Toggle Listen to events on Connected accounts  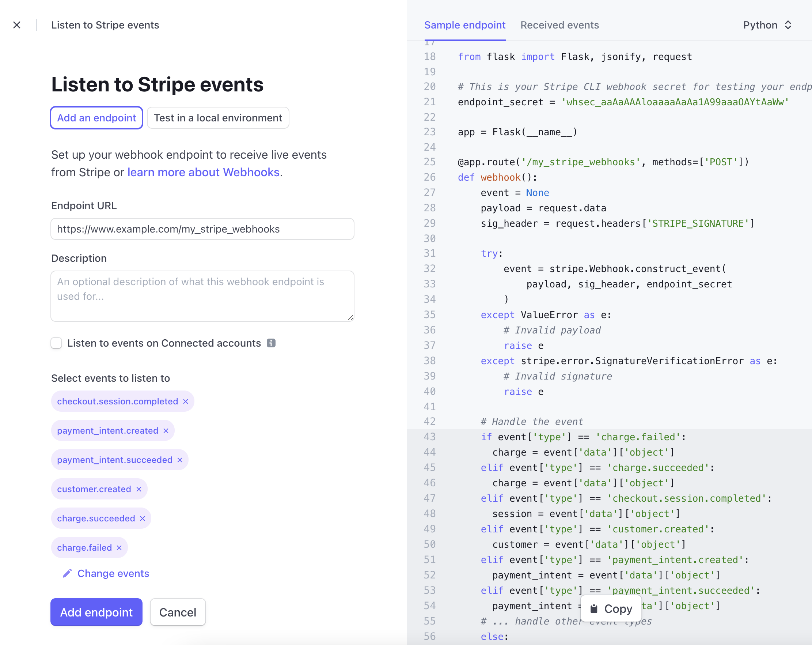pos(57,343)
